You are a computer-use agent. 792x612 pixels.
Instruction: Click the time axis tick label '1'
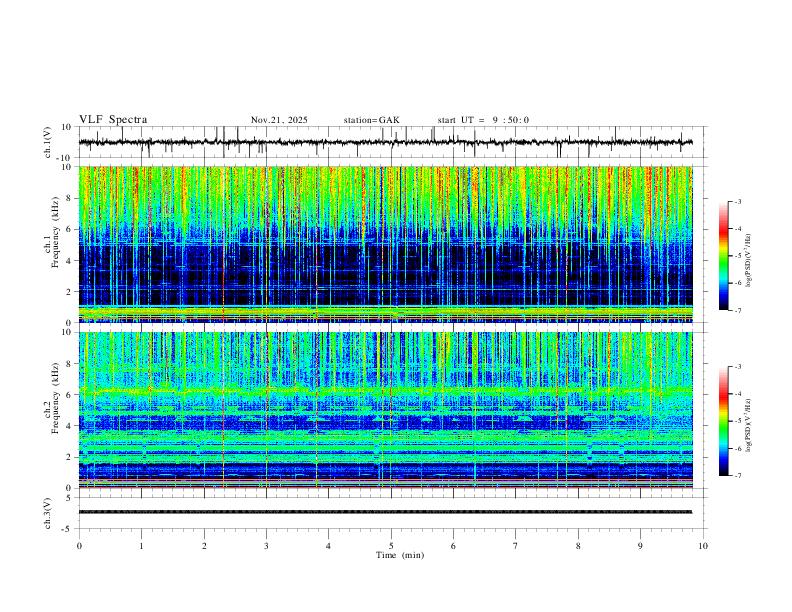tap(141, 546)
